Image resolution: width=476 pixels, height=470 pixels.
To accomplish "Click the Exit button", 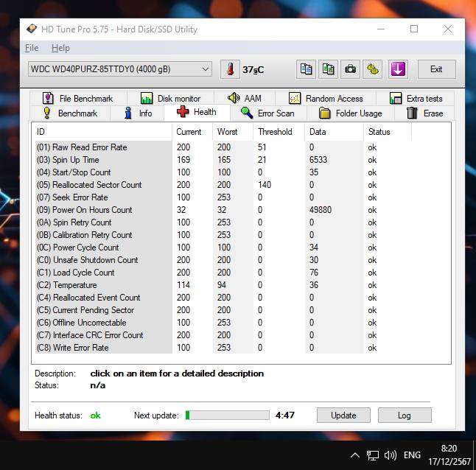I will (x=436, y=69).
